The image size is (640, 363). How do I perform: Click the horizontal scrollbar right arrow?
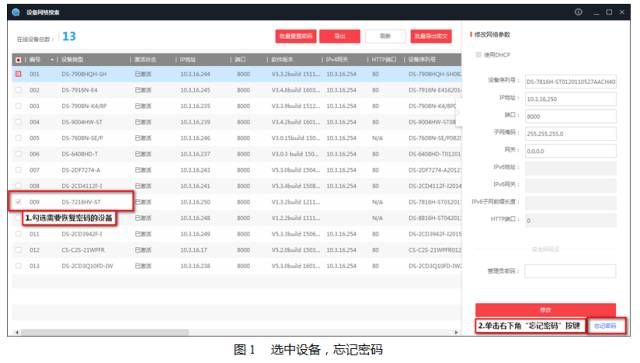coord(456,332)
